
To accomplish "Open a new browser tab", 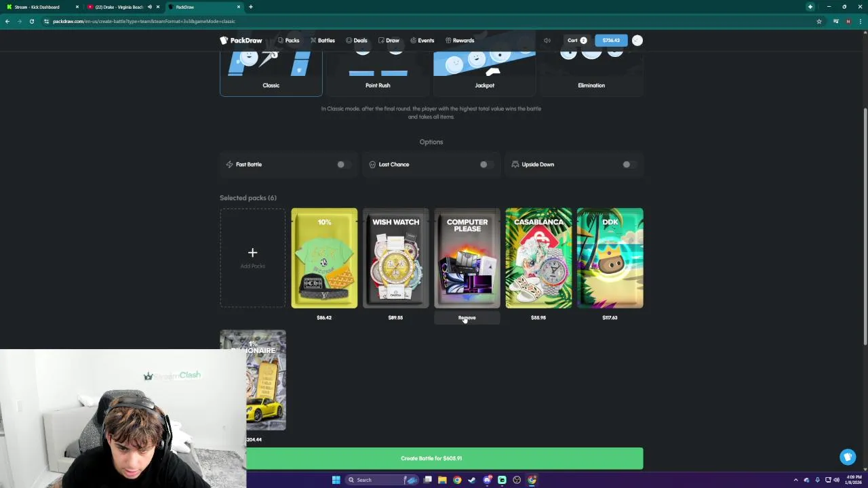I will coord(250,7).
